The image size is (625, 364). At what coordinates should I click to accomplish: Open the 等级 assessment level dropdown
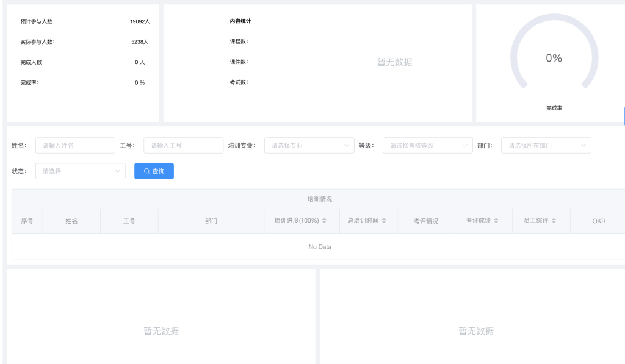[428, 145]
